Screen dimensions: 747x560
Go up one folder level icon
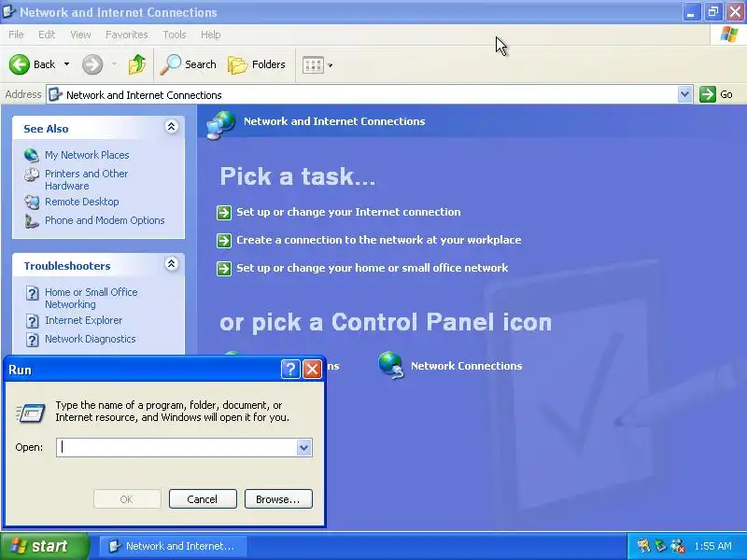(x=137, y=64)
